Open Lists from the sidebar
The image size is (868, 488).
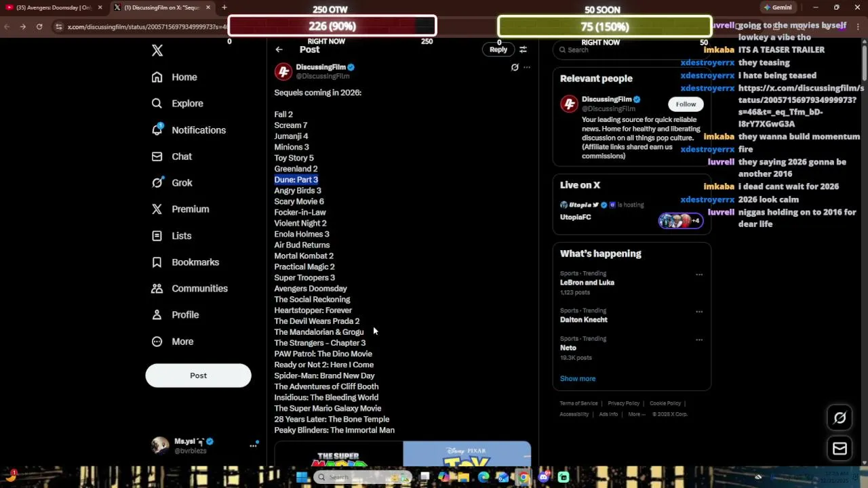(x=172, y=236)
